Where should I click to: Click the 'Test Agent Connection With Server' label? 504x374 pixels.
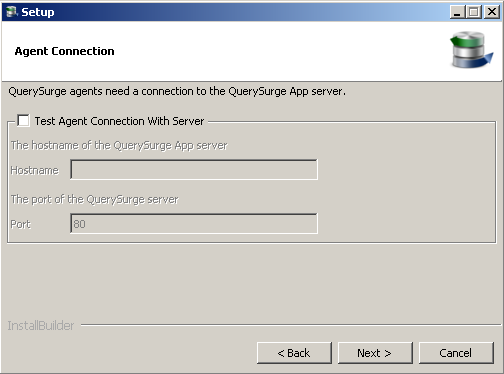(119, 121)
